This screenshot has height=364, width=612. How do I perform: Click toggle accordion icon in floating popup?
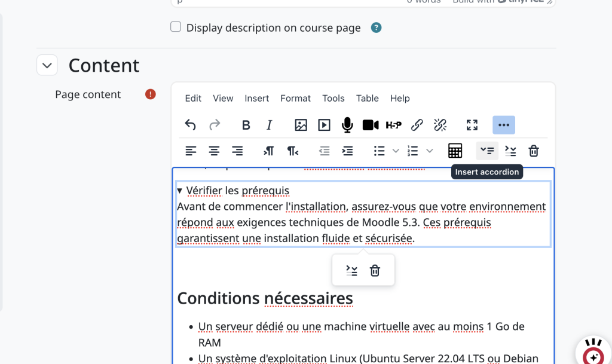coord(351,270)
